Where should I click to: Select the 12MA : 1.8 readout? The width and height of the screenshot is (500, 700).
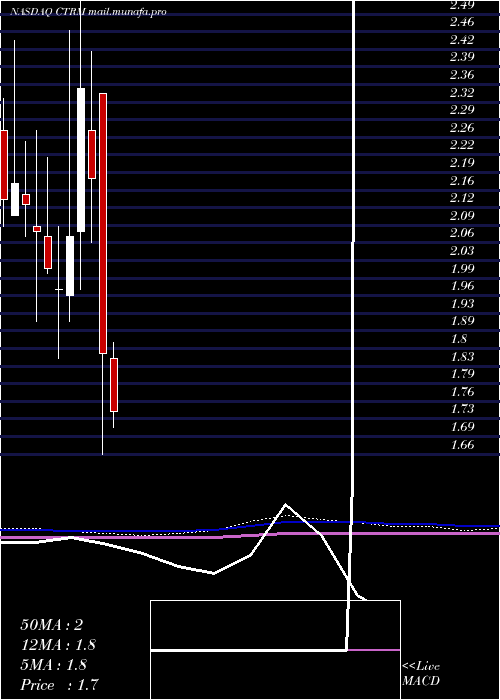(58, 645)
